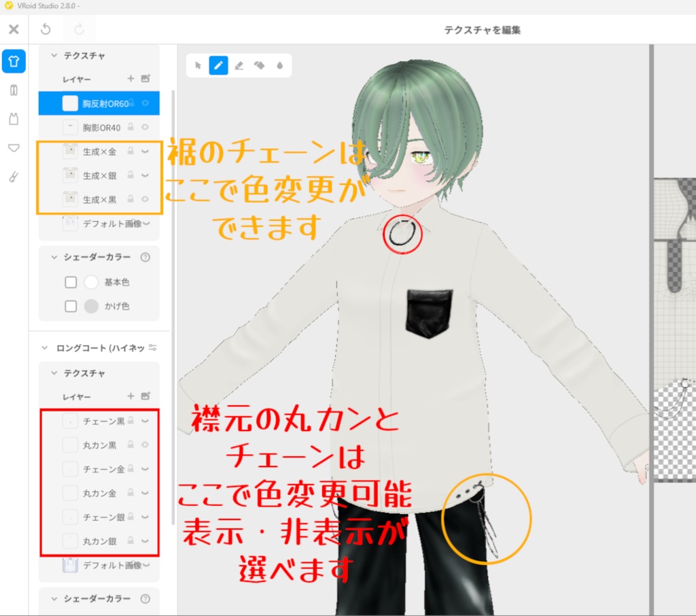The image size is (696, 616).
Task: Click the highlighted tops (shirt) category icon
Action: (x=15, y=61)
